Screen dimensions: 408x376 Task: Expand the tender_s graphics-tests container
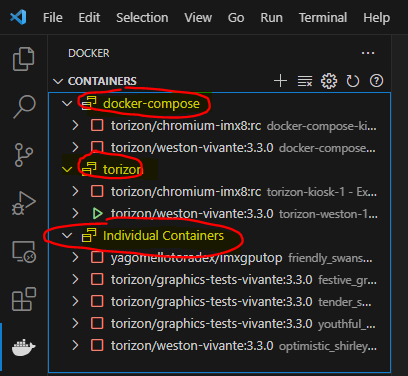[75, 301]
